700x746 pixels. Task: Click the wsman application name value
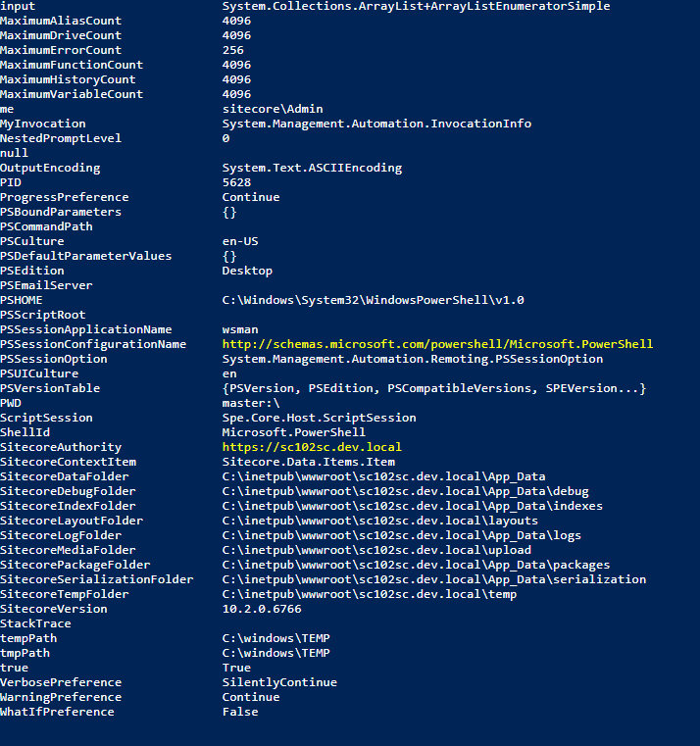(x=240, y=329)
